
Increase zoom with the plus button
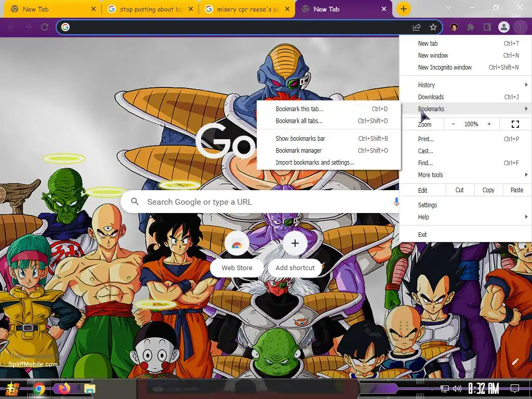[x=489, y=124]
